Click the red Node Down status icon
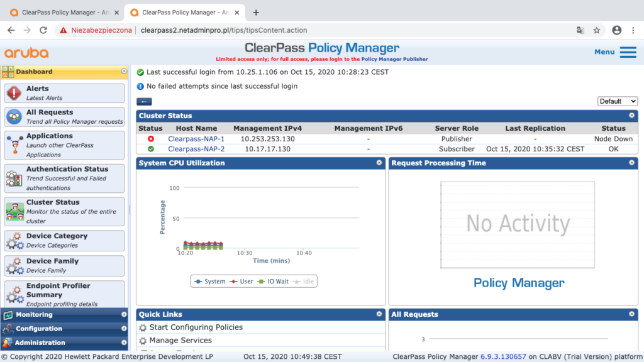 (x=151, y=139)
